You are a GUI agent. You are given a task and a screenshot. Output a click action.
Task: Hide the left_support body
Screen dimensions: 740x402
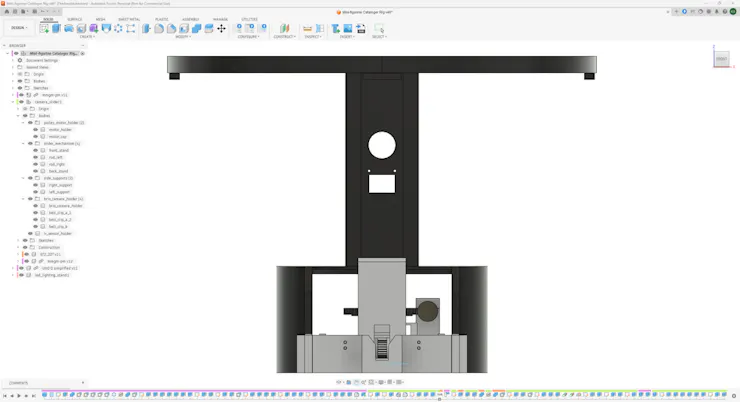(35, 192)
